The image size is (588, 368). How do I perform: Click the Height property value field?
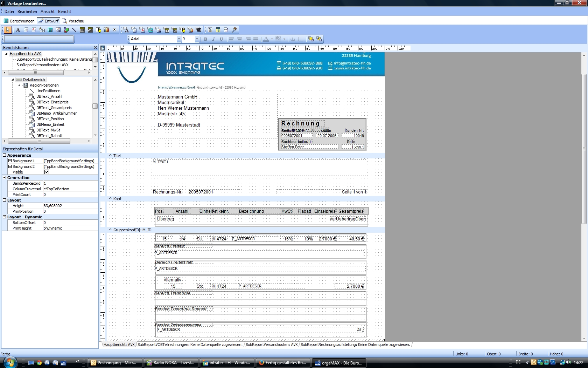70,206
